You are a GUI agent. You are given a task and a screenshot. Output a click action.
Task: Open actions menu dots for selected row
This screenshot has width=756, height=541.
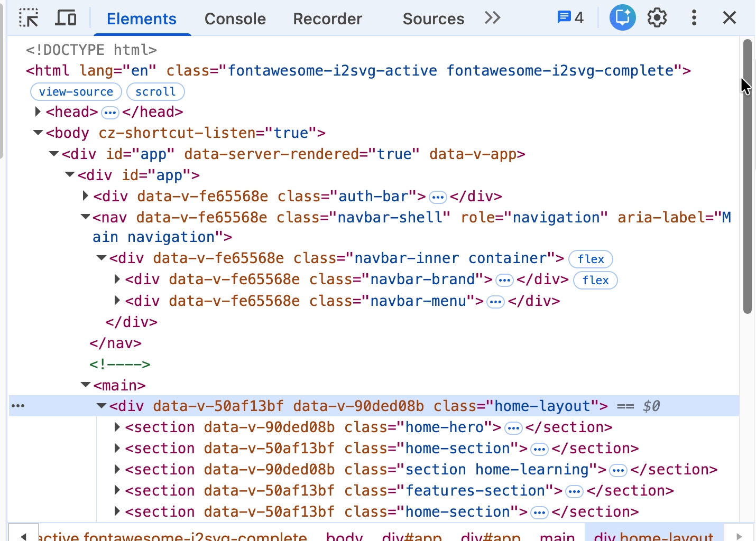click(18, 406)
